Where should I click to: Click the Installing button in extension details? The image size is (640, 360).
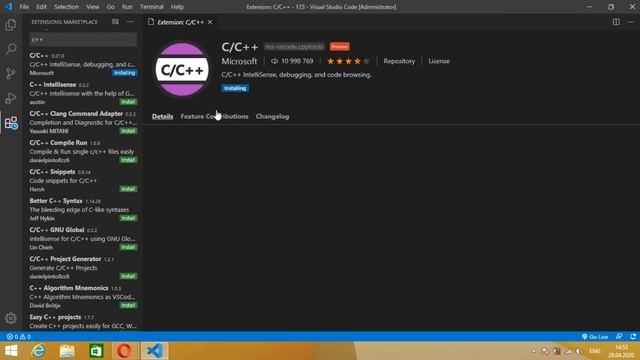[235, 88]
